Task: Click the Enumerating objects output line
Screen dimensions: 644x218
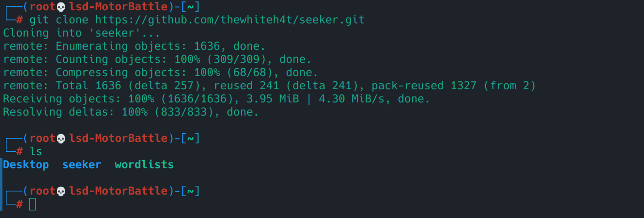Action: [x=134, y=46]
